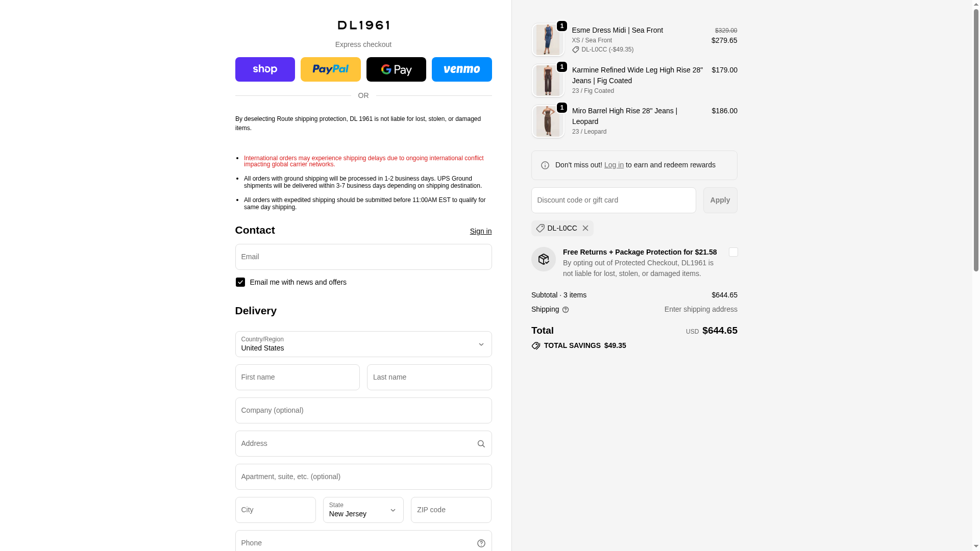The image size is (980, 551).
Task: Open the phone field help icon
Action: point(481,543)
